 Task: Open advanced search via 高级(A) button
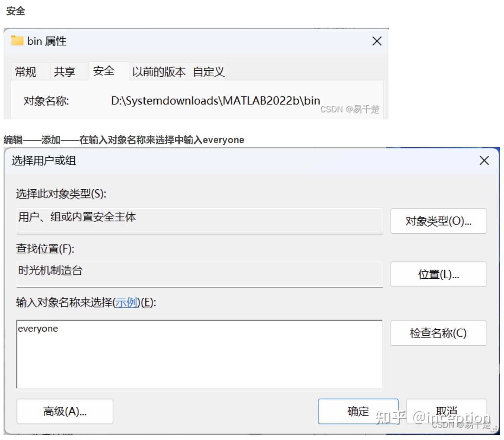(x=64, y=411)
